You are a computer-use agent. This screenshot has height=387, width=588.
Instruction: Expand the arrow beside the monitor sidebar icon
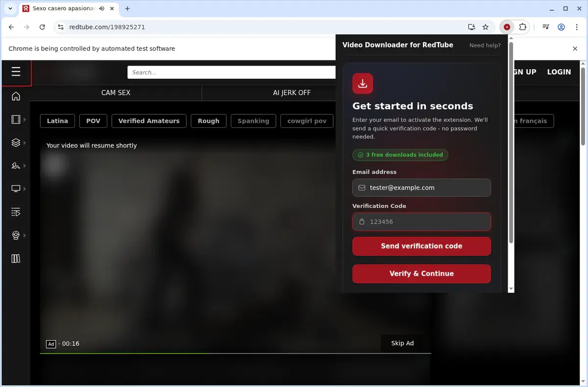click(24, 189)
